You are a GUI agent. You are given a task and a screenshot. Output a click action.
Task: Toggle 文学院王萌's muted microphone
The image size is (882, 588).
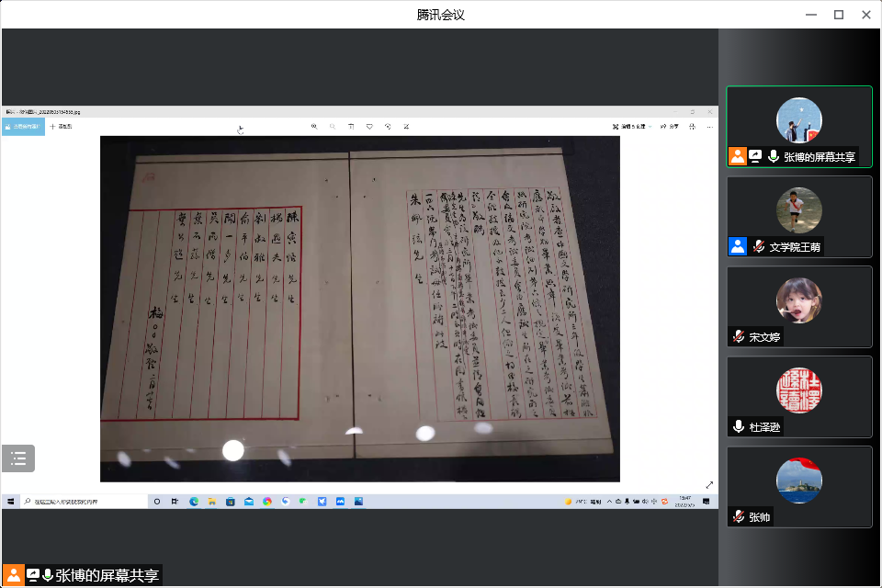click(x=759, y=246)
